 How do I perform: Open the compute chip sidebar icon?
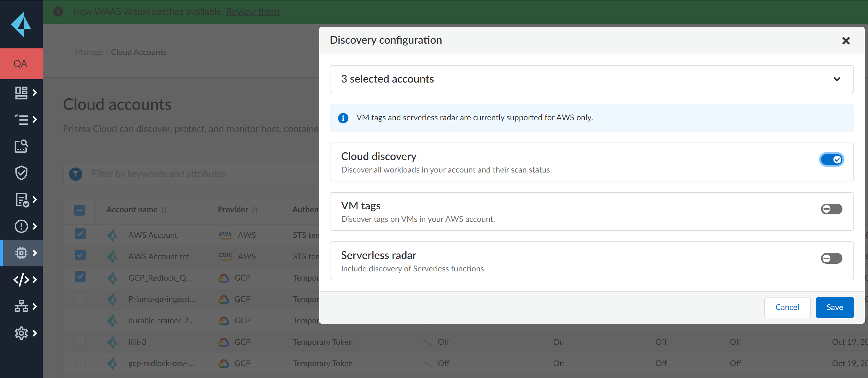pos(21,253)
